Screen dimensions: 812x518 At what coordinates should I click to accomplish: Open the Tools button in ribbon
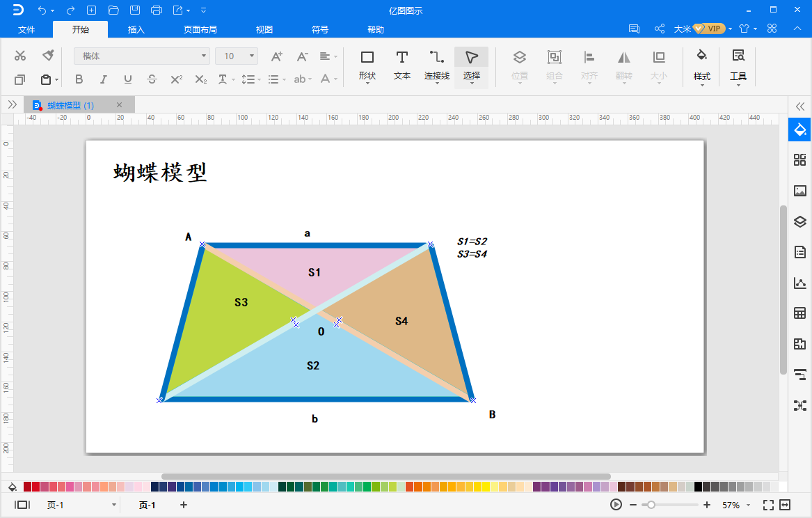coord(738,64)
